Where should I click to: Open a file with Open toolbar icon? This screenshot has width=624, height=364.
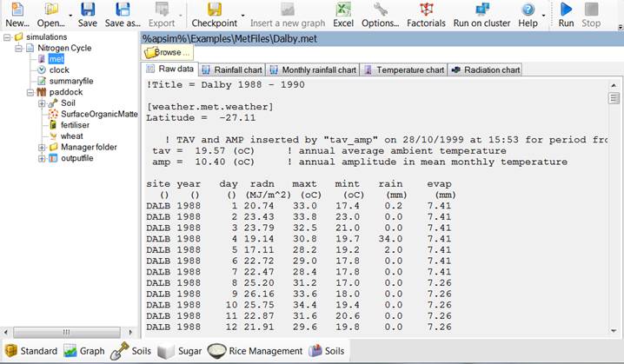point(51,15)
